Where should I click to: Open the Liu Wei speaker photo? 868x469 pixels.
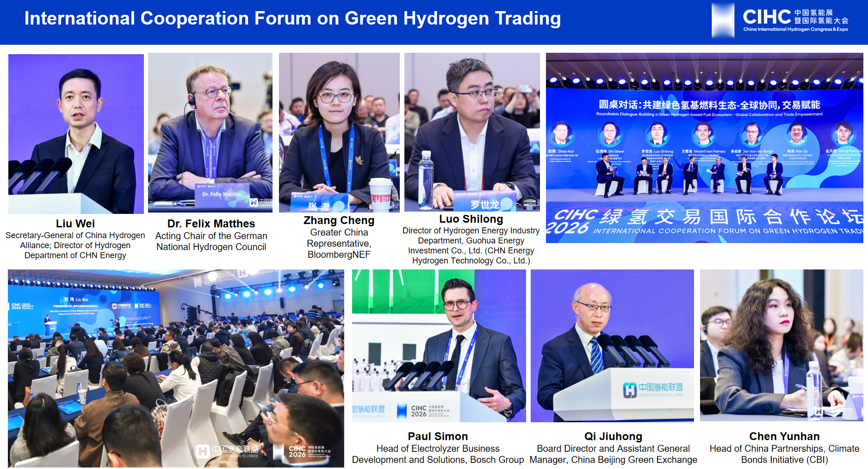tap(76, 134)
